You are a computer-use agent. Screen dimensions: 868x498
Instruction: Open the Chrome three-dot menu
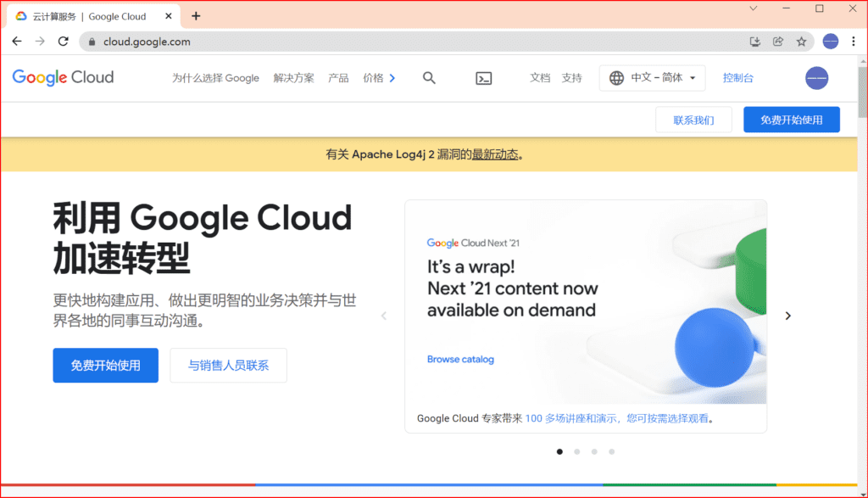point(854,41)
